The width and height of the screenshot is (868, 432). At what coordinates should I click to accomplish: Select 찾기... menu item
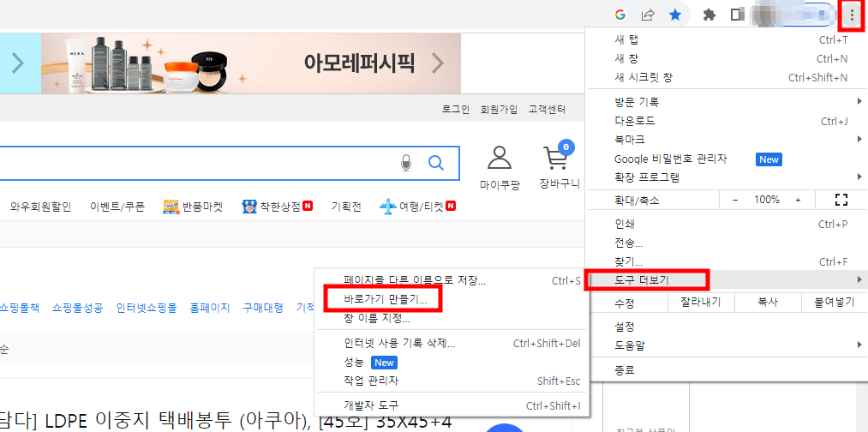click(727, 261)
